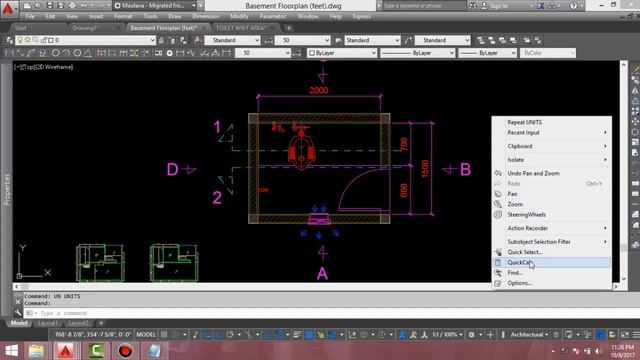Open the Multileader Style Standard dropdown
640x360 pixels.
[443, 40]
